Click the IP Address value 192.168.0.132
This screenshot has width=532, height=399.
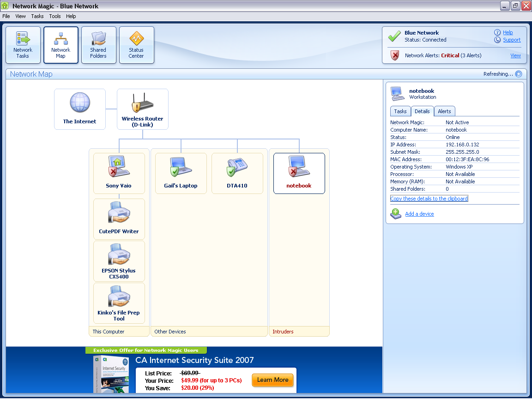pos(462,145)
